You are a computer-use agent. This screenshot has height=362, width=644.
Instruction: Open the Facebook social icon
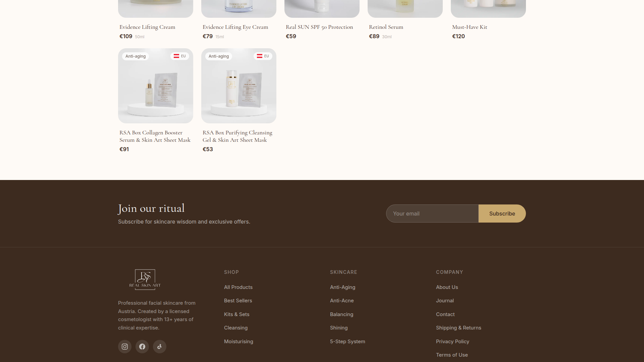(x=142, y=347)
